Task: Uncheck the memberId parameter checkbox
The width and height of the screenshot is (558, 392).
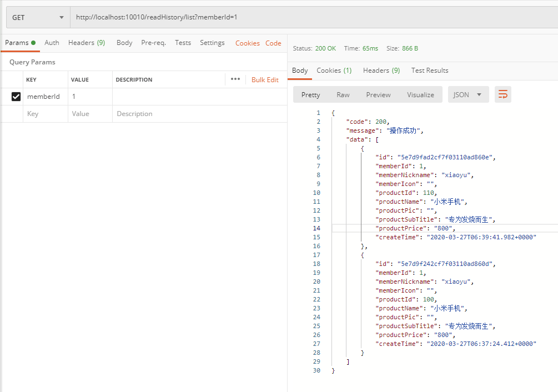Action: pyautogui.click(x=16, y=97)
